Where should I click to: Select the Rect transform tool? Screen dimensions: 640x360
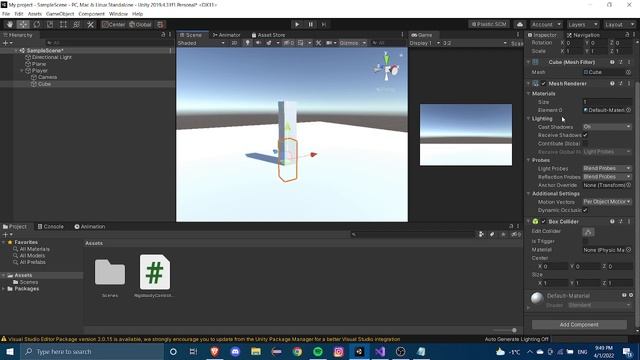(x=63, y=24)
